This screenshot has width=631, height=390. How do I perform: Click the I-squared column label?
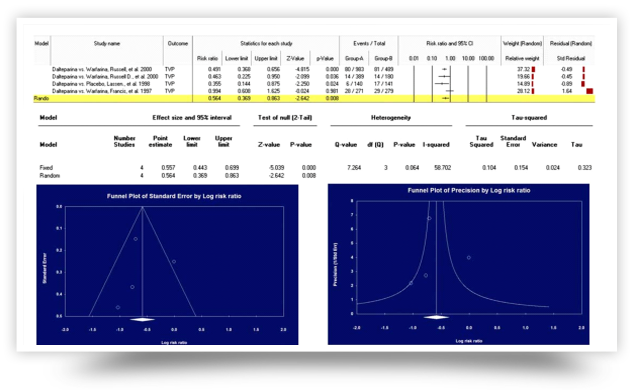point(436,144)
